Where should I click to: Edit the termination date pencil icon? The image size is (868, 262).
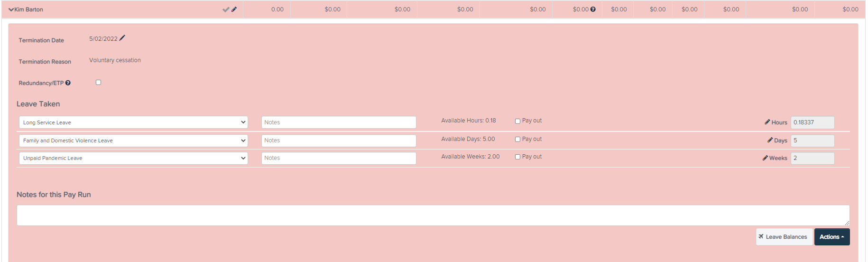tap(122, 38)
